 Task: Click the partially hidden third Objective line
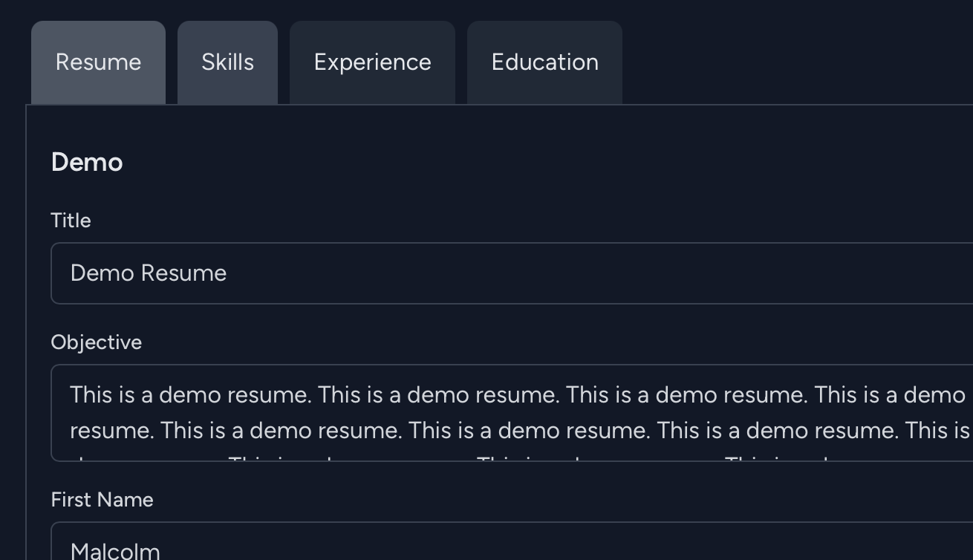pyautogui.click(x=446, y=458)
